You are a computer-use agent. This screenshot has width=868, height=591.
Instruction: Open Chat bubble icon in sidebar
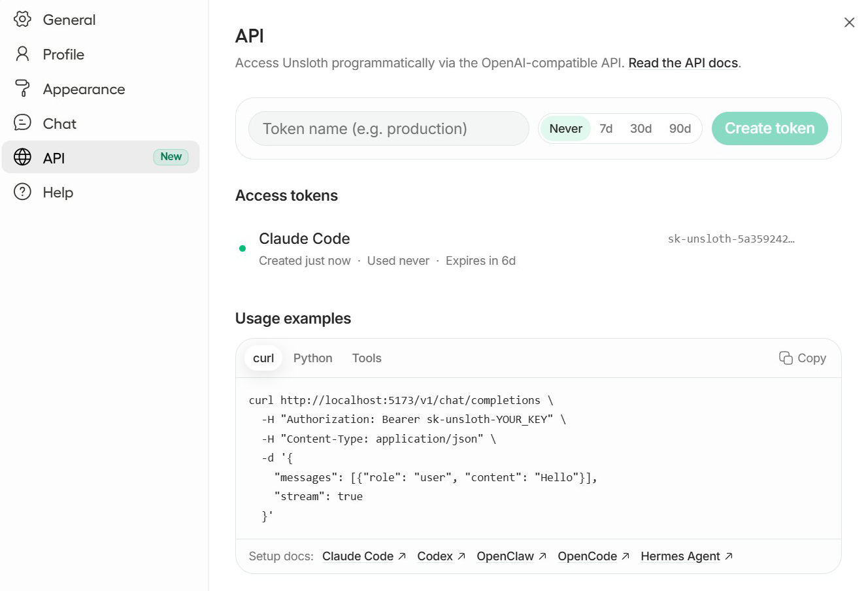click(x=22, y=123)
